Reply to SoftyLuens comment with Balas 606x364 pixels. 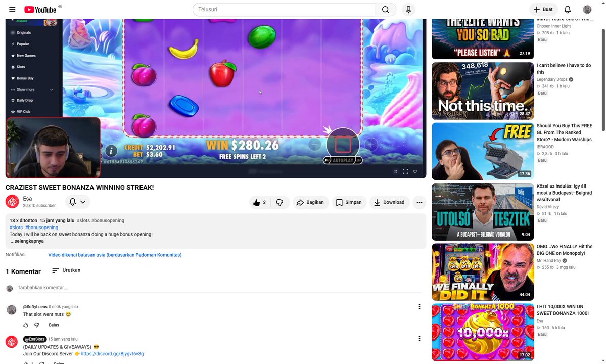(x=54, y=325)
